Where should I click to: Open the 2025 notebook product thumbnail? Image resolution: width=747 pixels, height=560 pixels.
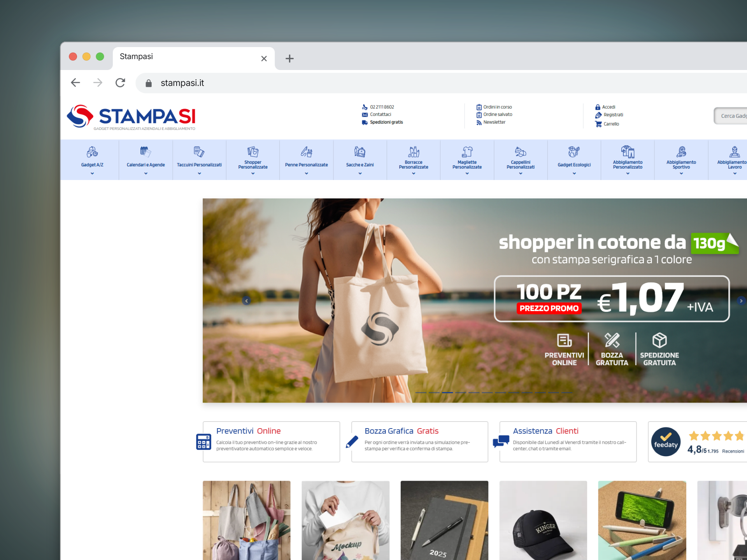click(444, 520)
